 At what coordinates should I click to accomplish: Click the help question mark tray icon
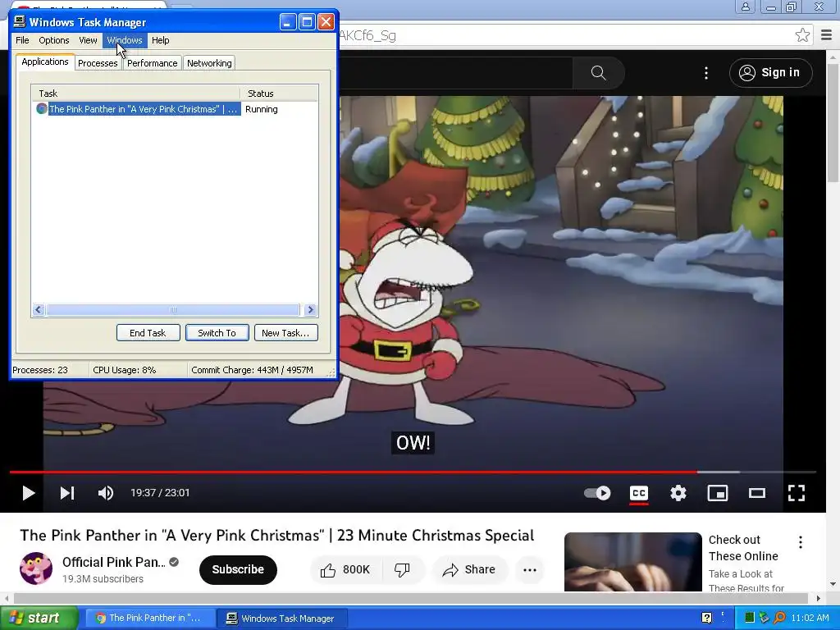point(706,619)
